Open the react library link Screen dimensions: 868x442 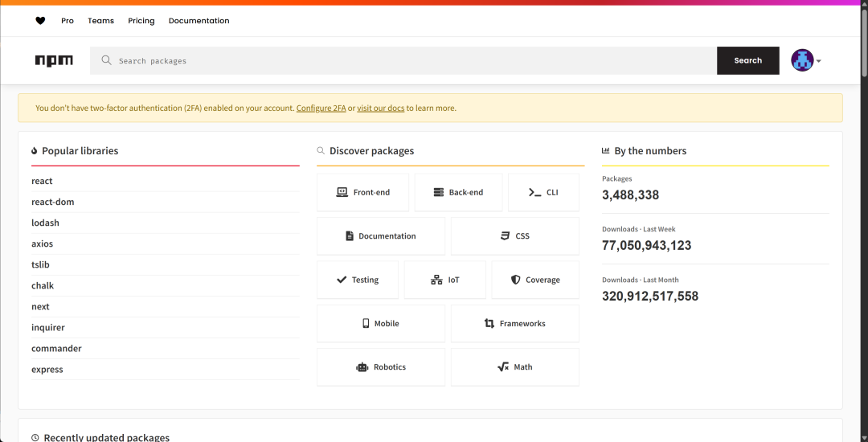click(42, 181)
